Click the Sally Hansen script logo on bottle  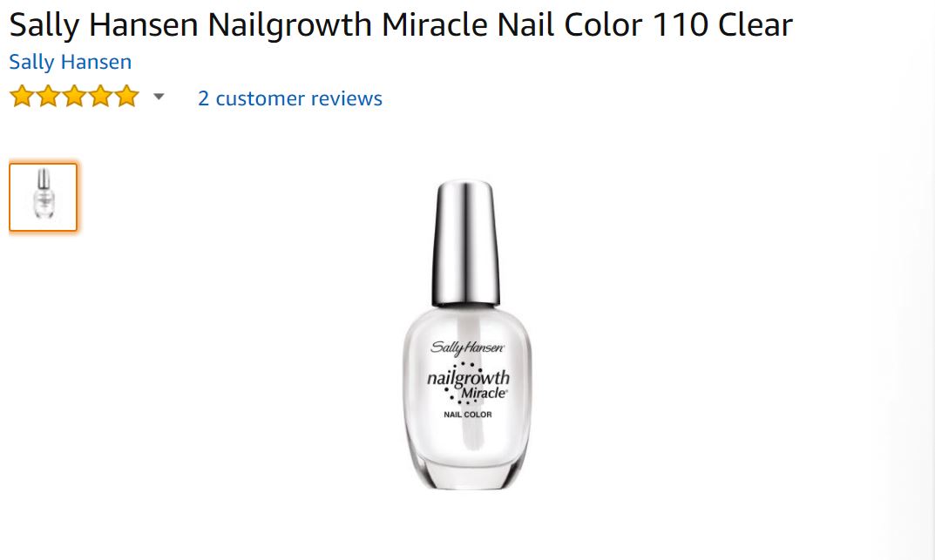(x=467, y=347)
